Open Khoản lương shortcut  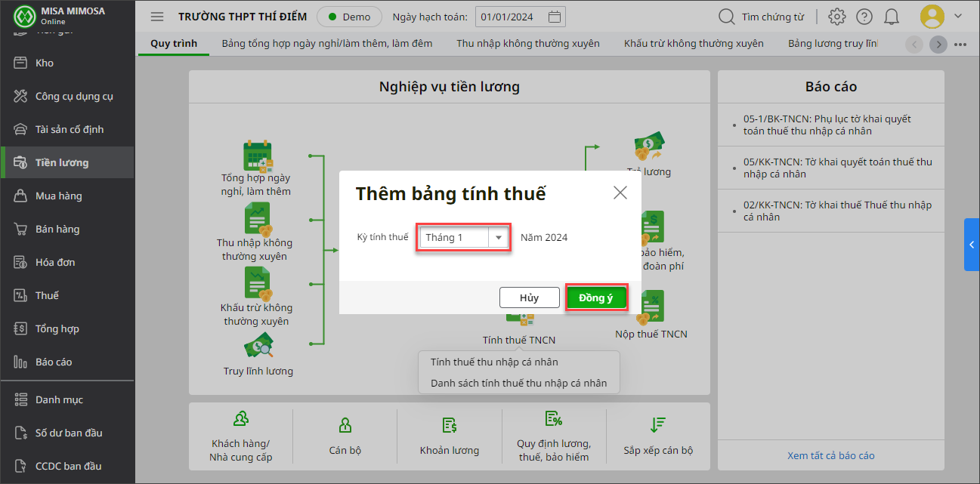point(450,436)
